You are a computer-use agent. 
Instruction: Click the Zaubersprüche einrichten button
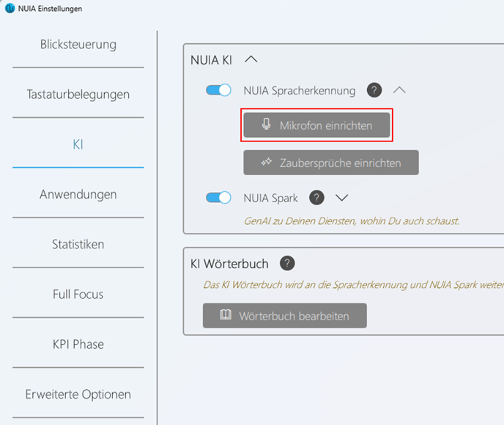click(331, 163)
